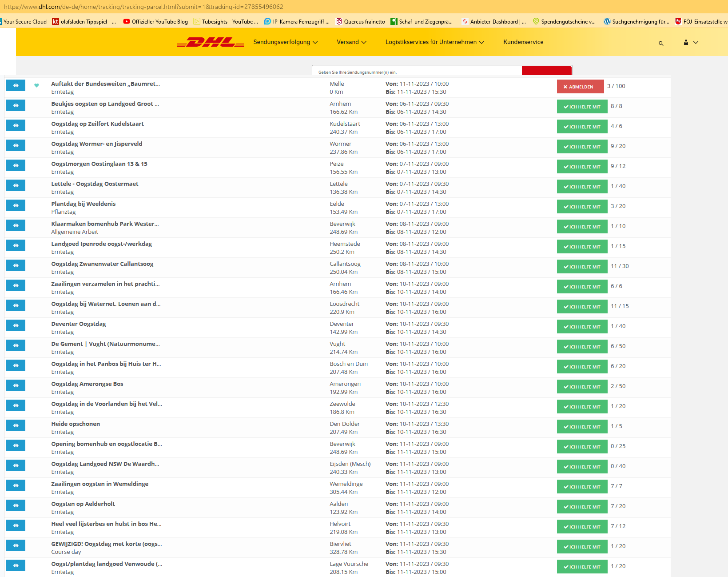The height and width of the screenshot is (577, 728).
Task: Open Zaailingen oogsten in Wemeldinge title
Action: (x=100, y=484)
